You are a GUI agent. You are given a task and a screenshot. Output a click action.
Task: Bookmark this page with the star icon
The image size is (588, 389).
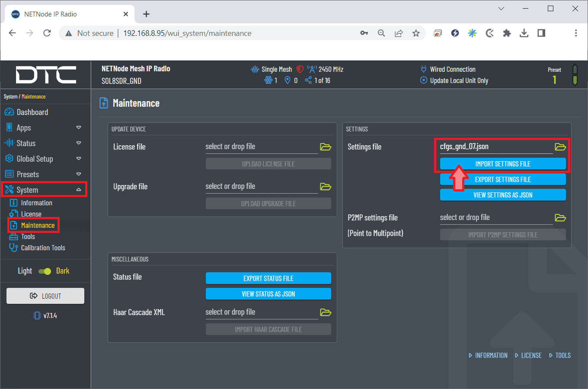click(x=416, y=33)
